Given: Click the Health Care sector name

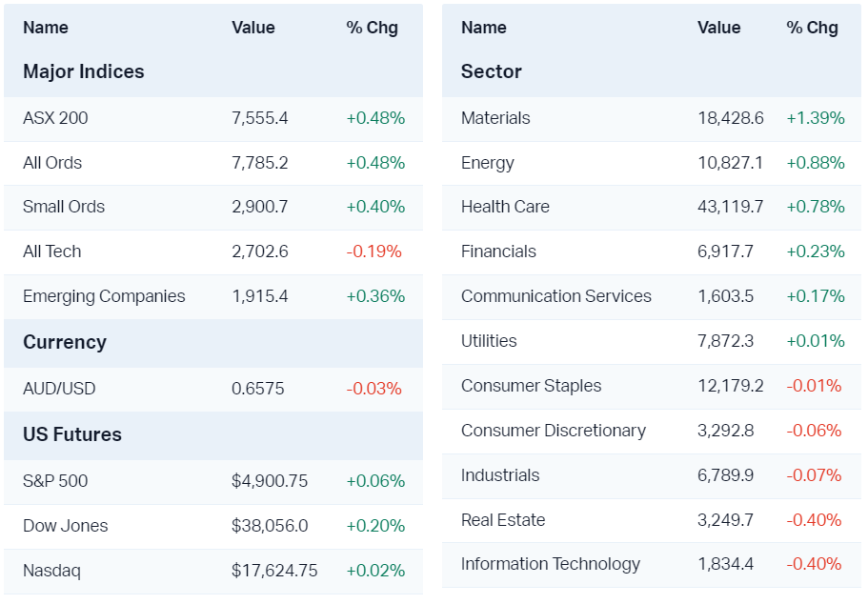Looking at the screenshot, I should click(505, 207).
